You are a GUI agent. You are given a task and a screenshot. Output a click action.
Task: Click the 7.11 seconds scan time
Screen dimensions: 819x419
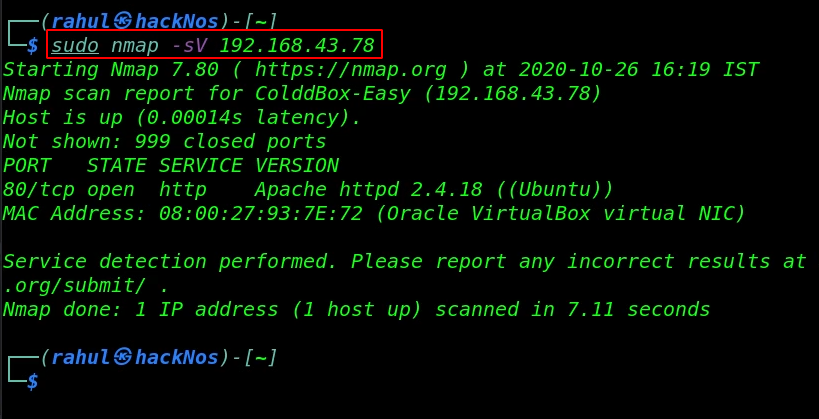coord(639,310)
